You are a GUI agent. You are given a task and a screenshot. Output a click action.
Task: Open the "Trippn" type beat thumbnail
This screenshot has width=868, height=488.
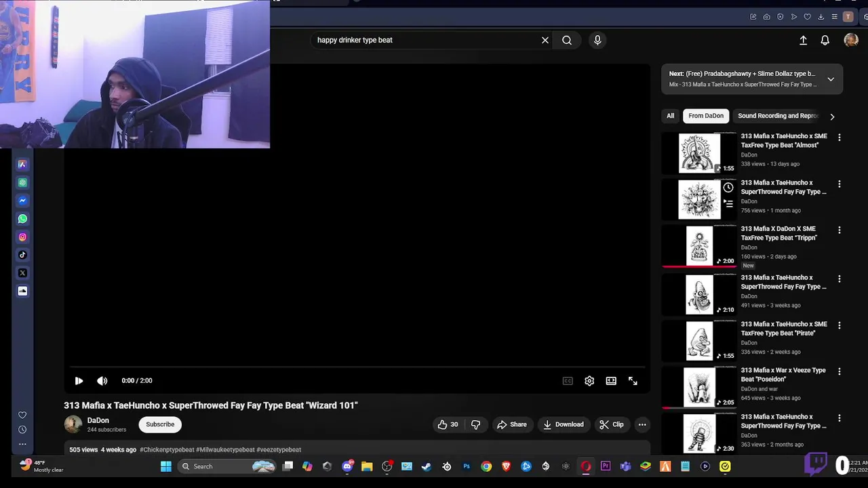tap(699, 246)
